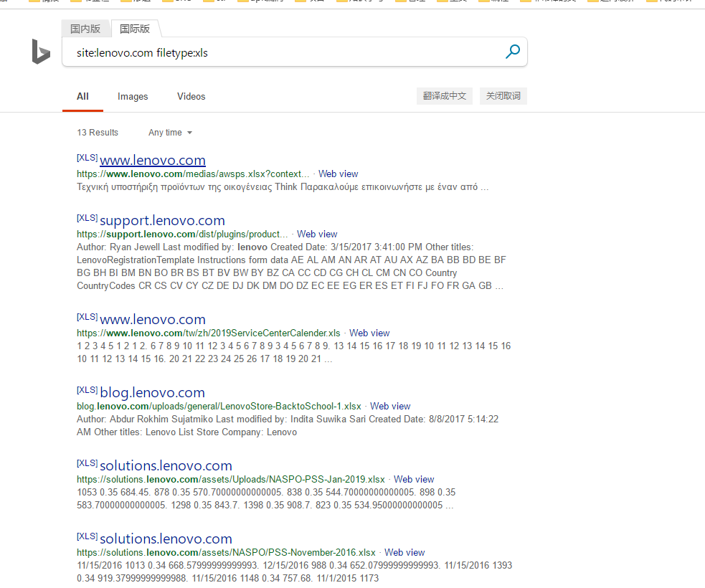Switch to the 国内版 tab
The height and width of the screenshot is (588, 705).
[85, 29]
